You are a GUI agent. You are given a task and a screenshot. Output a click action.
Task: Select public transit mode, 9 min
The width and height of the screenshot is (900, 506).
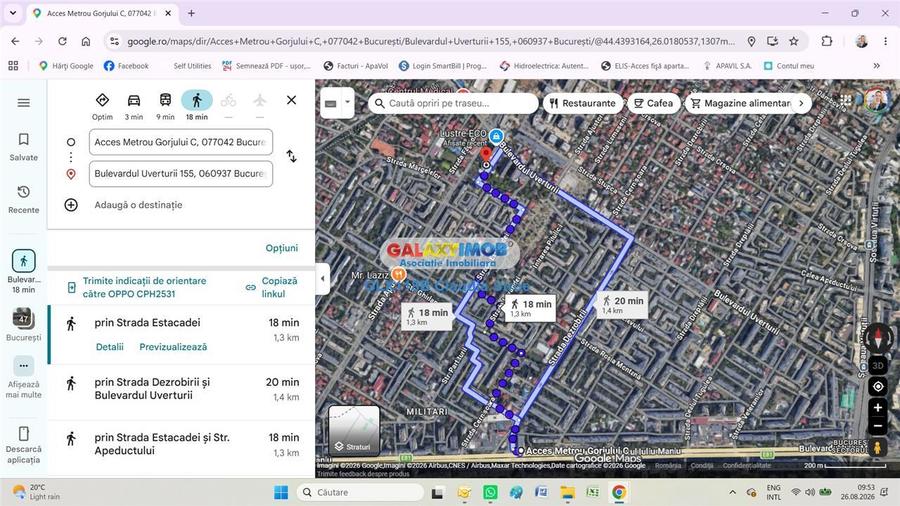(165, 106)
